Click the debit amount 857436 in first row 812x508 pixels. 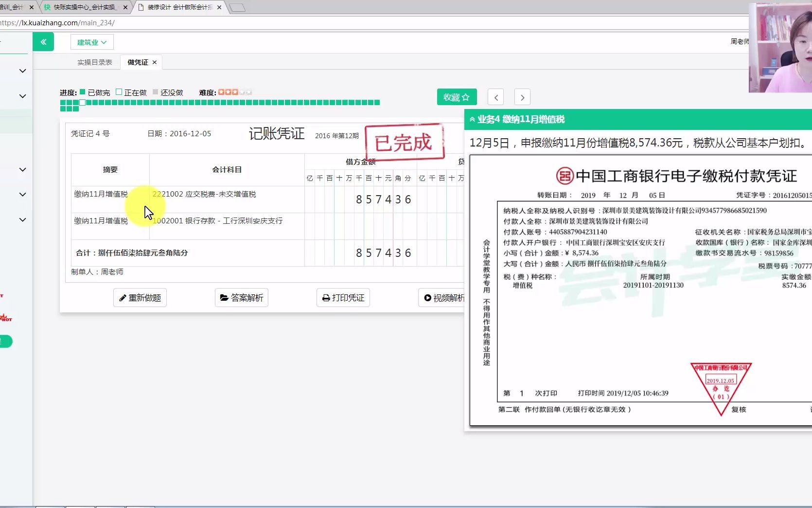point(383,200)
